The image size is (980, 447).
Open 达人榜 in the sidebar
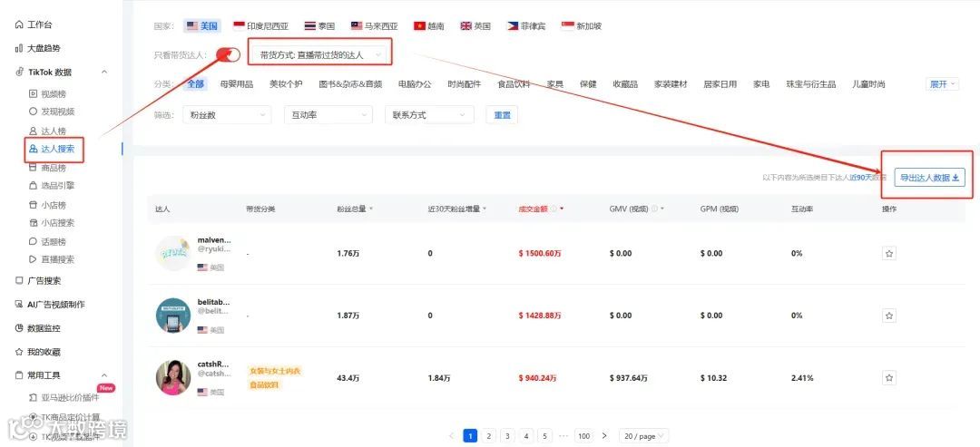(x=47, y=131)
